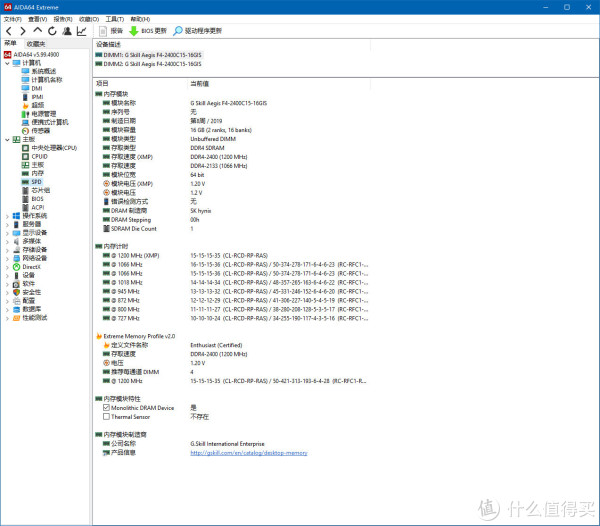Image resolution: width=600 pixels, height=526 pixels.
Task: Open the graph chart toolbar icon
Action: (82, 31)
